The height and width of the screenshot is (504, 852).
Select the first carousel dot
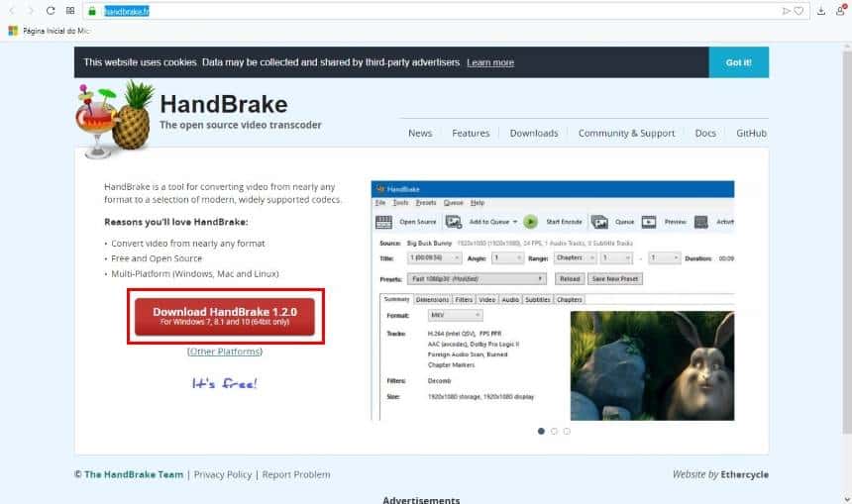point(541,432)
